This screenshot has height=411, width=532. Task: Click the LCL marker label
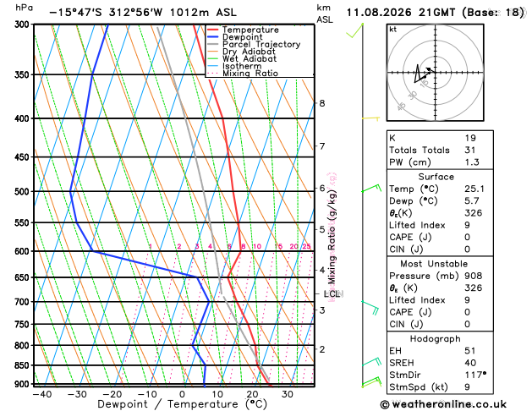(x=332, y=293)
